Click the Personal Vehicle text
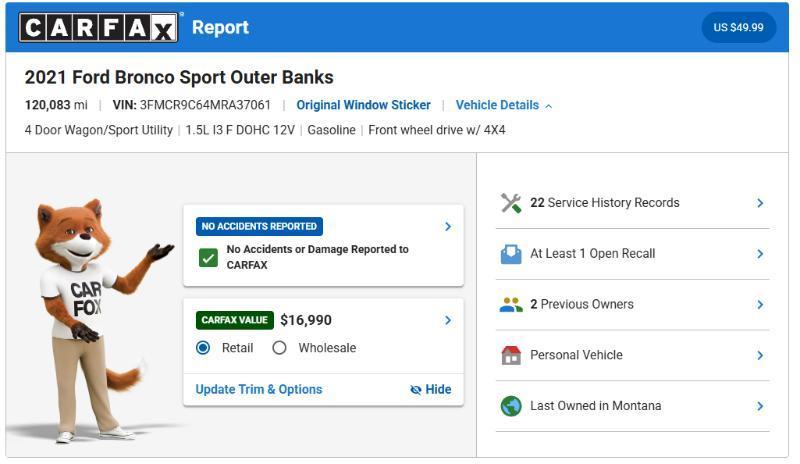 (576, 355)
